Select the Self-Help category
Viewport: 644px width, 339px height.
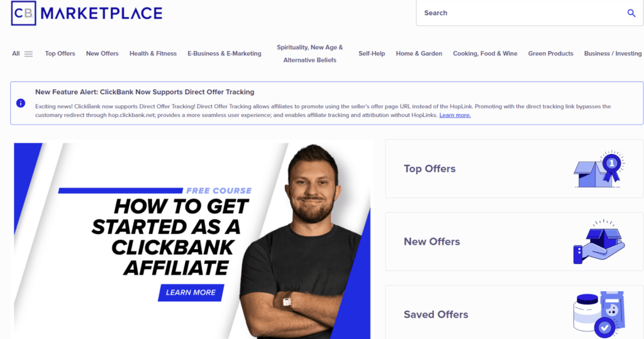[372, 53]
